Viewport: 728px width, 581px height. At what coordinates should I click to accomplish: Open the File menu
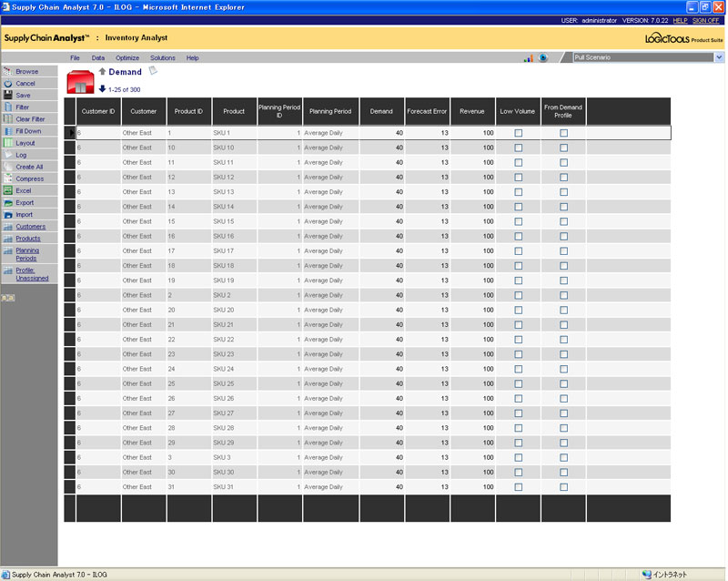click(x=75, y=57)
